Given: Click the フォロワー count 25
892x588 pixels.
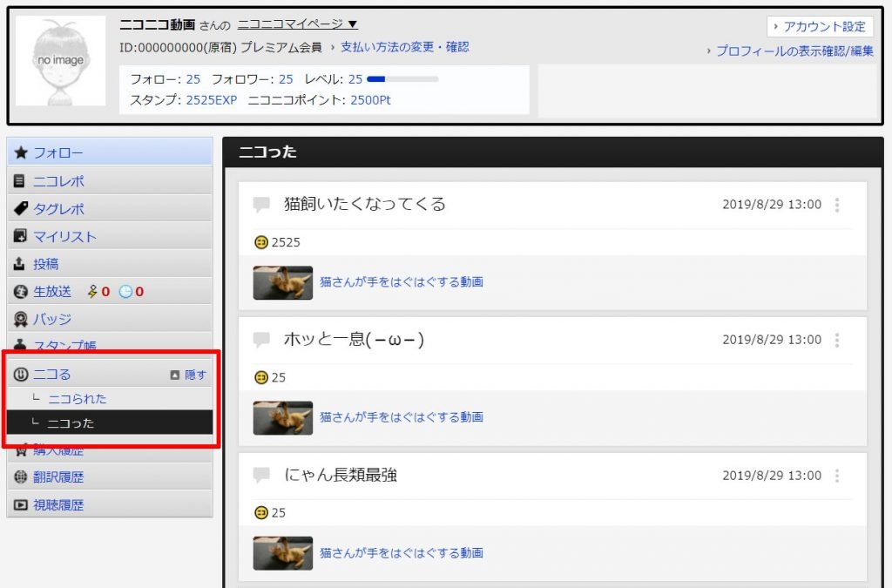Looking at the screenshot, I should [x=286, y=79].
